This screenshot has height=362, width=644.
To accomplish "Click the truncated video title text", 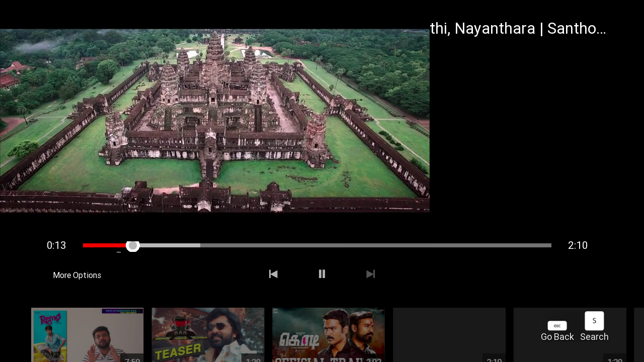I will click(518, 29).
